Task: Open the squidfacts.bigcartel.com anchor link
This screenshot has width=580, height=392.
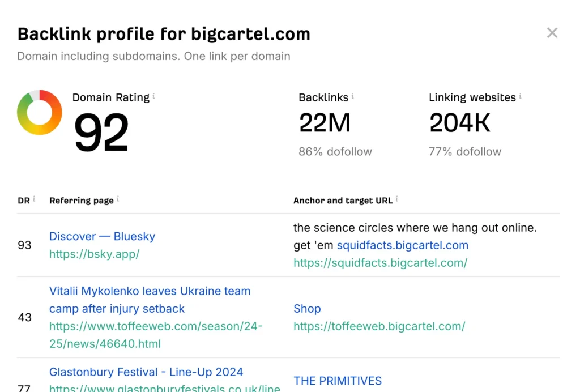Action: 403,245
